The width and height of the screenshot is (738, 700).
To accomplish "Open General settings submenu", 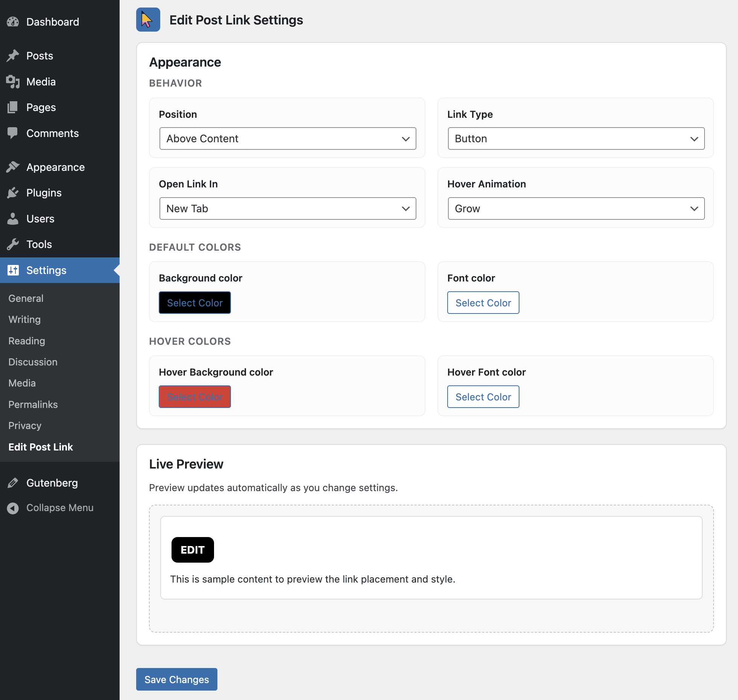I will (26, 298).
